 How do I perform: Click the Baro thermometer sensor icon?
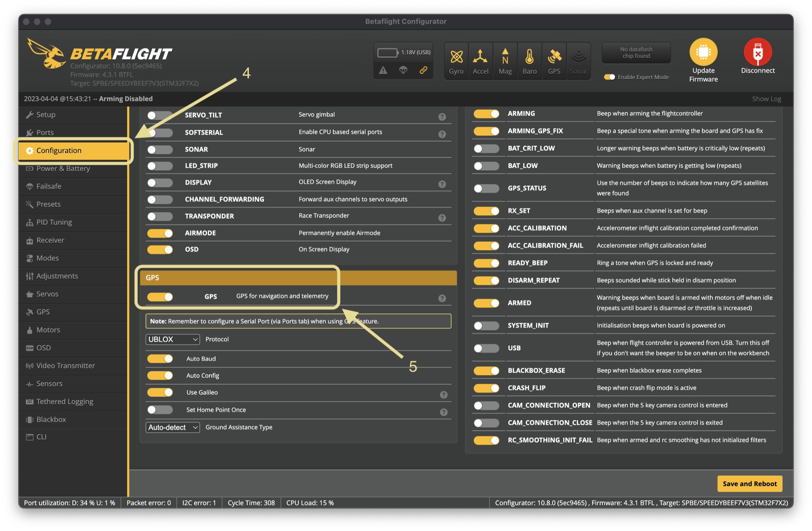(x=529, y=57)
